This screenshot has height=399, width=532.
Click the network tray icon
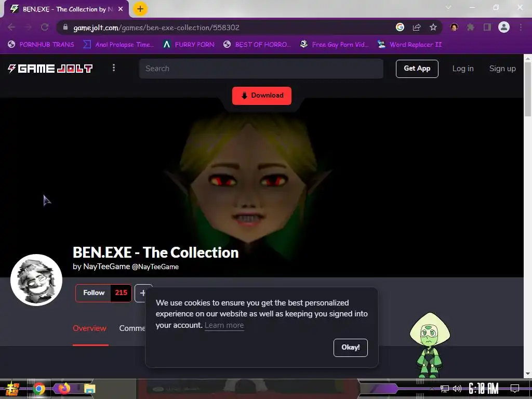445,389
